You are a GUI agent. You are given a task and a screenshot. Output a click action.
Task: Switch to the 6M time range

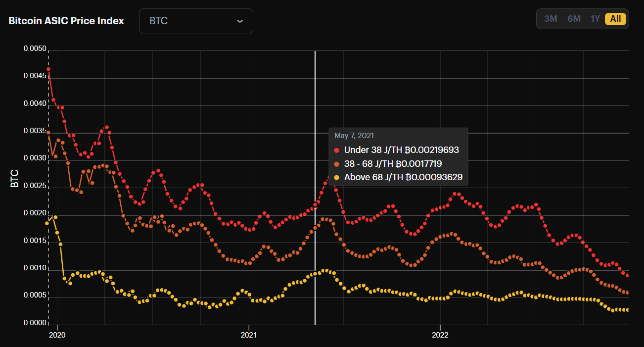tap(574, 19)
